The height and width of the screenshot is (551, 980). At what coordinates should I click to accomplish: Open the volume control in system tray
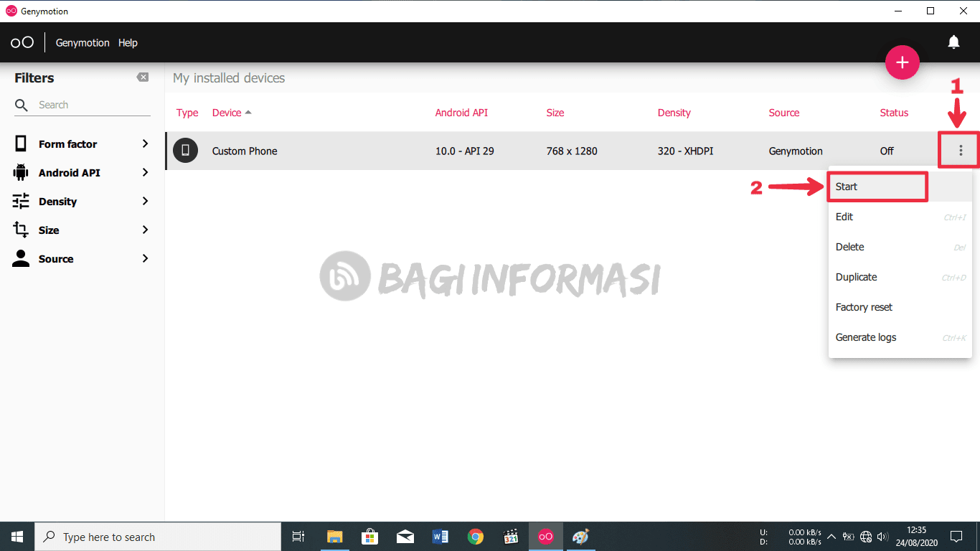(x=882, y=537)
